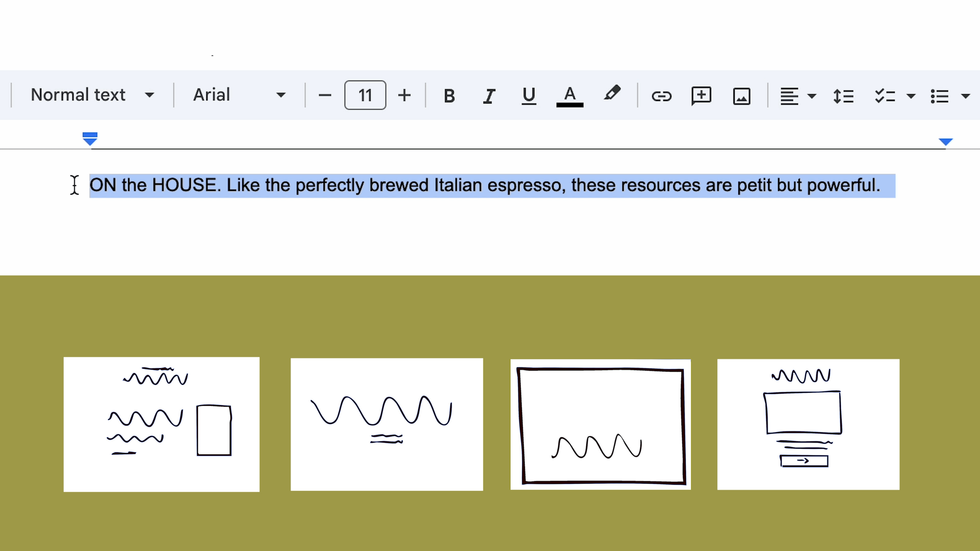Increase font size with plus button
Screen dimensions: 980x551
pyautogui.click(x=404, y=95)
